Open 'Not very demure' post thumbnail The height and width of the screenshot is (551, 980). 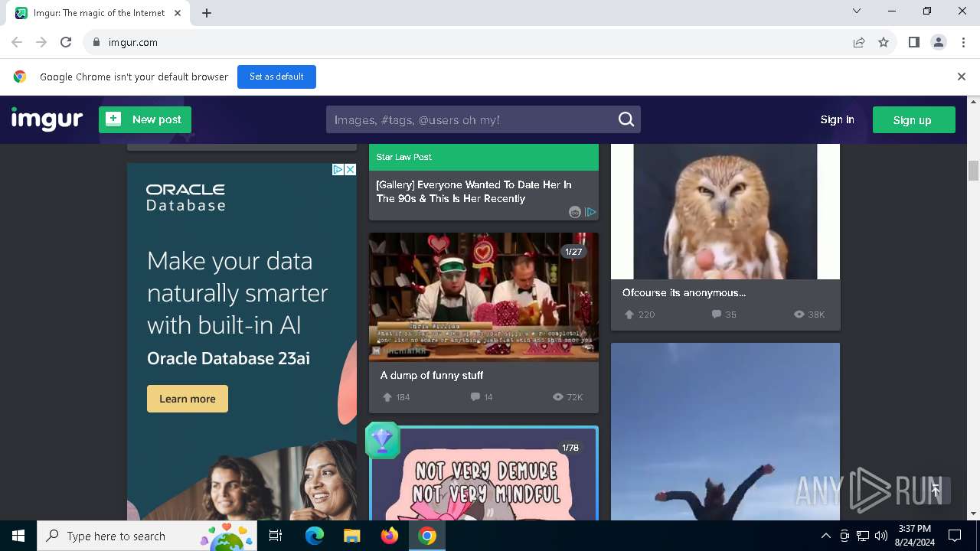tap(484, 474)
